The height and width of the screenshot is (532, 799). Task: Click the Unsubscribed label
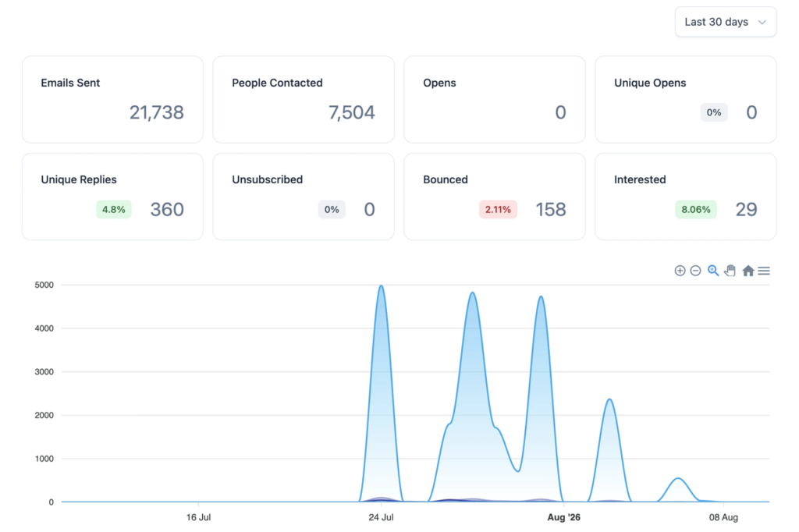coord(267,179)
